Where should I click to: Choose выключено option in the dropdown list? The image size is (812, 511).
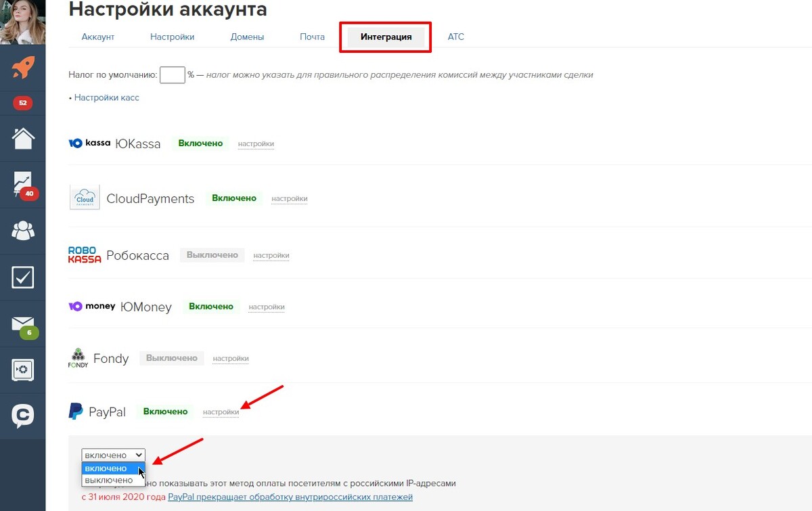pyautogui.click(x=113, y=480)
